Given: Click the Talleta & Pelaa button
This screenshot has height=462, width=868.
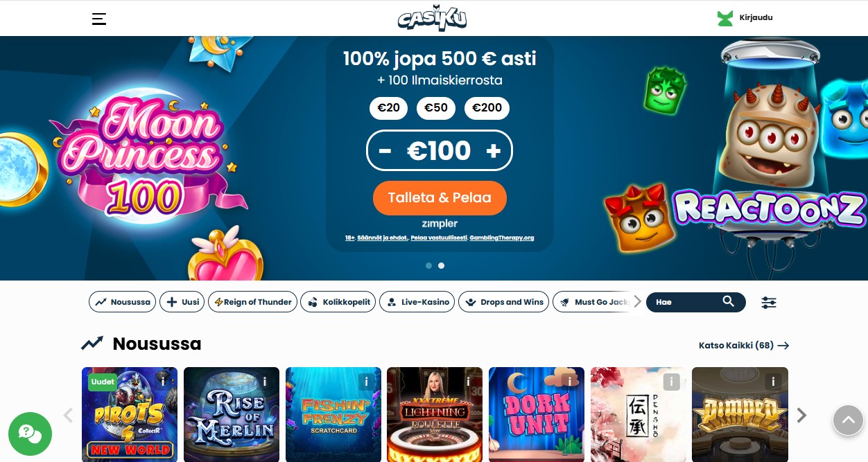Looking at the screenshot, I should coord(440,198).
